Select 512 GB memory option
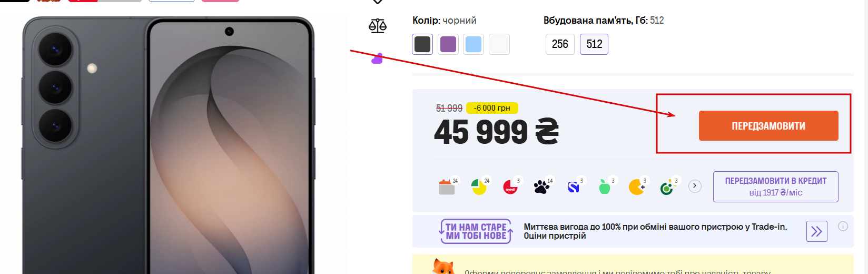868x274 pixels. (594, 44)
